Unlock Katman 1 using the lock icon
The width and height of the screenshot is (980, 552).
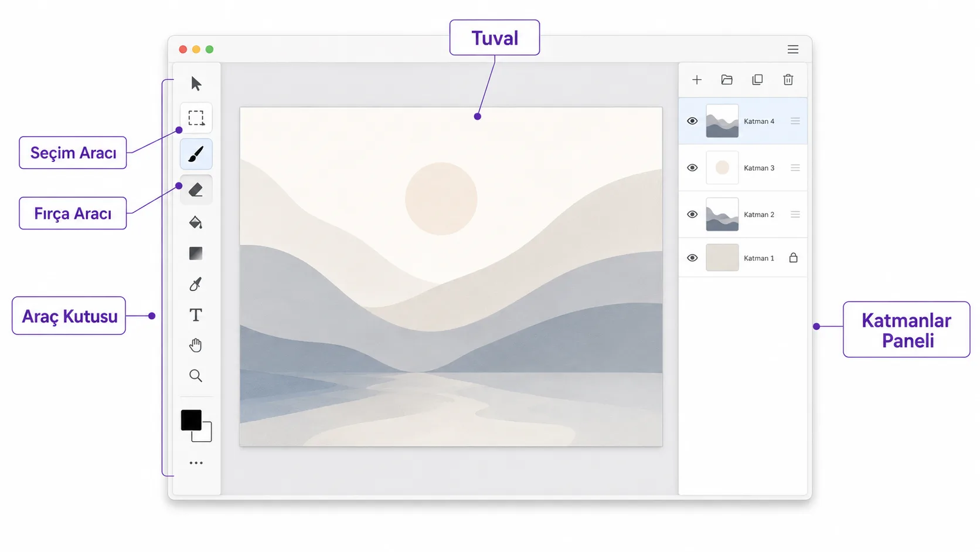point(794,258)
